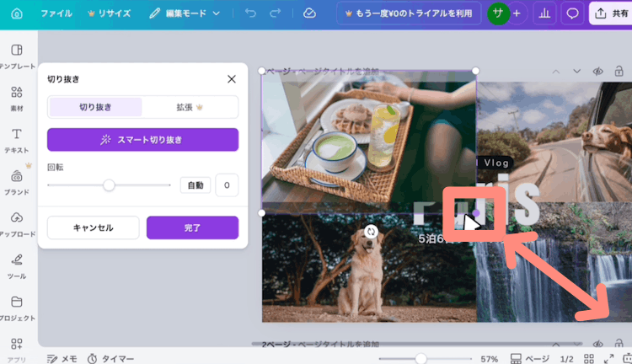Open the タイマー timer
Image resolution: width=632 pixels, height=364 pixels.
(x=111, y=358)
